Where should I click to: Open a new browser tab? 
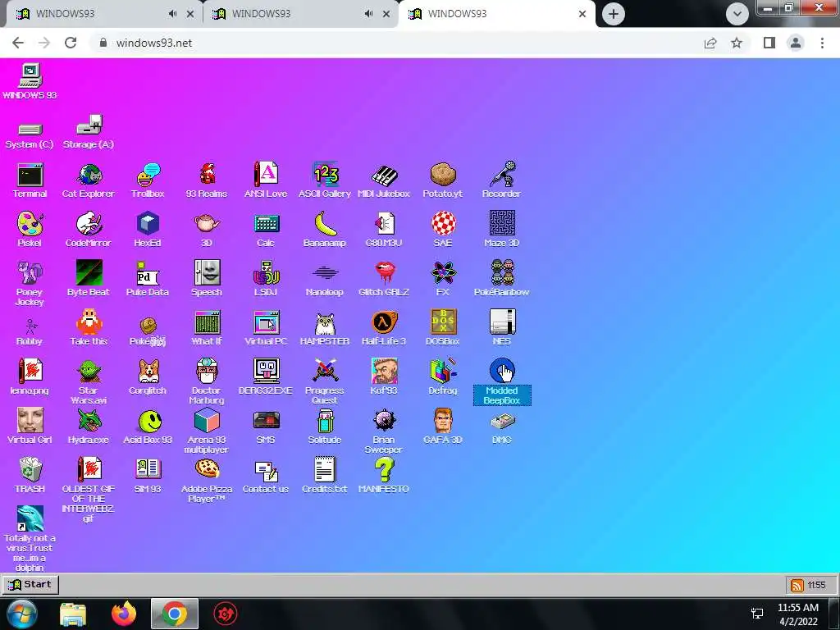614,14
